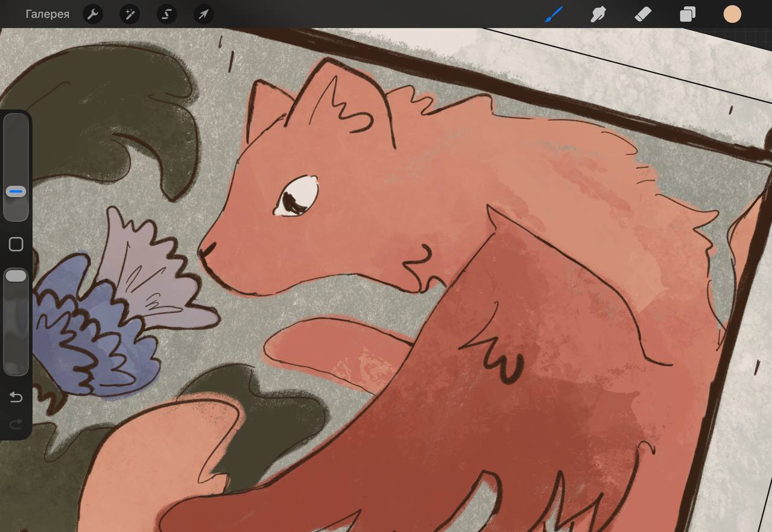Select the Brush paint tool

point(554,14)
